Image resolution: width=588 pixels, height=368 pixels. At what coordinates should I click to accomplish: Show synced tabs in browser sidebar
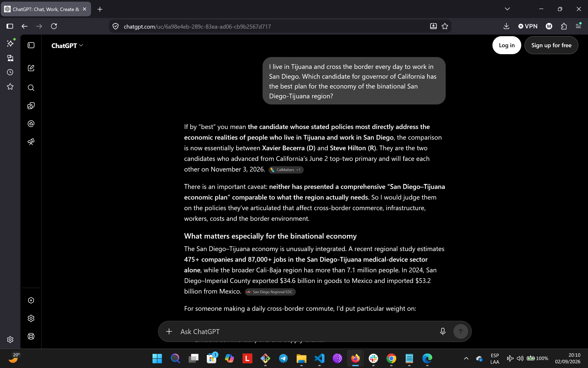(x=10, y=58)
